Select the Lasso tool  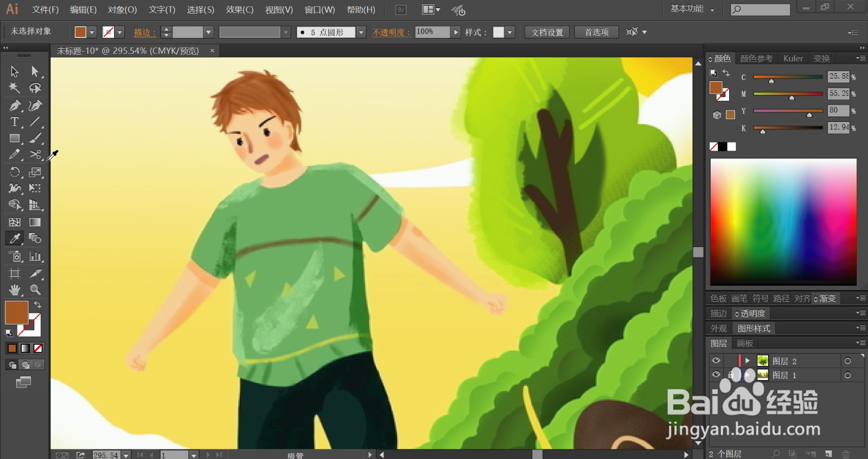point(35,88)
